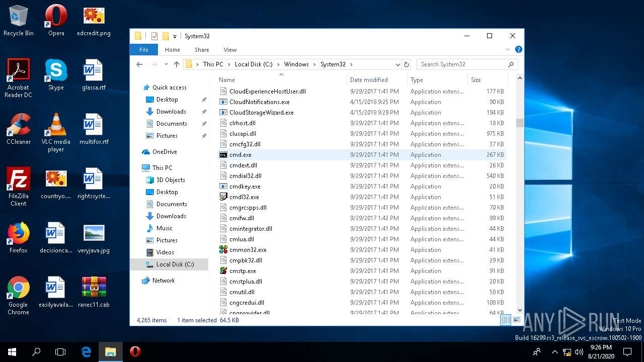
Task: Expand Local Disk (C:) breadcrumb chevron
Action: pyautogui.click(x=278, y=64)
